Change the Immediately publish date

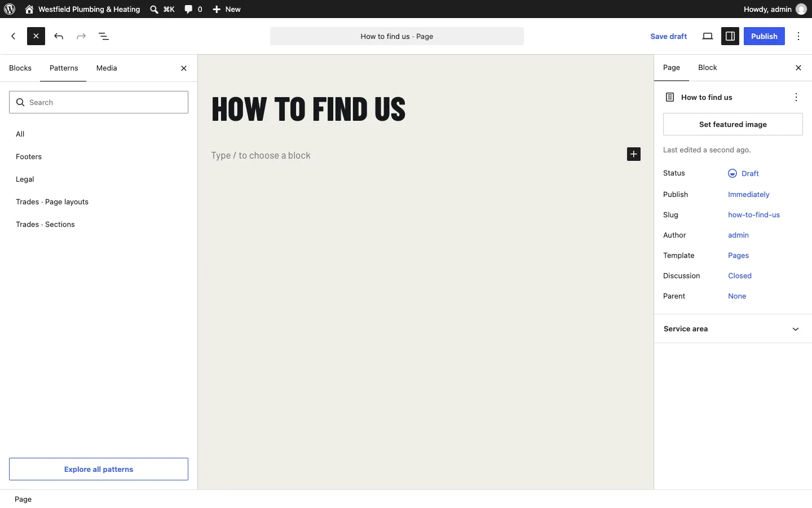[x=749, y=195]
